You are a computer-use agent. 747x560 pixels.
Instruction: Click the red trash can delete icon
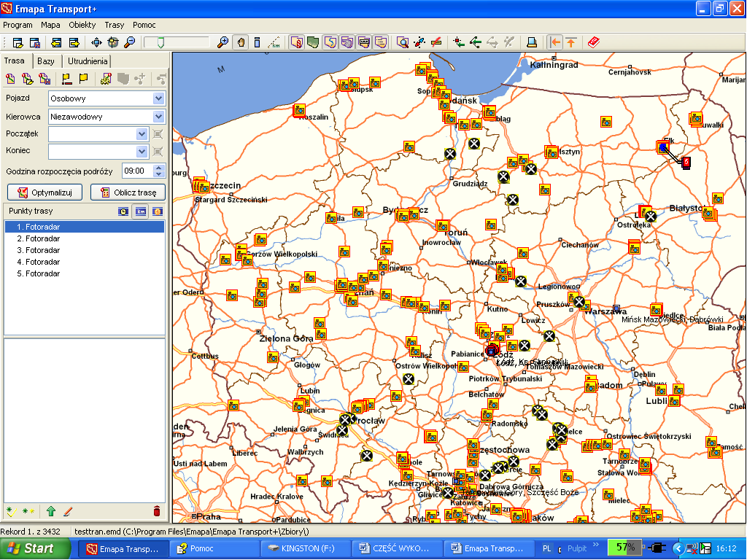[x=157, y=511]
